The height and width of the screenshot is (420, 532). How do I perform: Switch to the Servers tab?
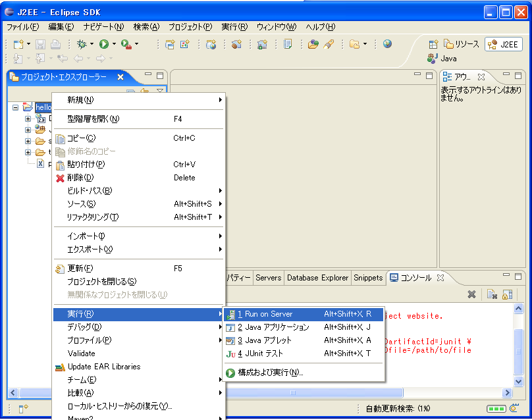[268, 278]
